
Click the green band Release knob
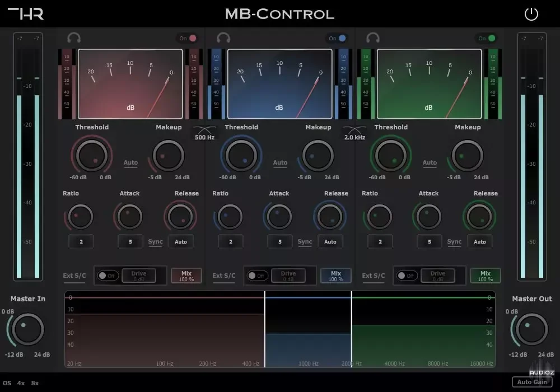[x=479, y=217]
